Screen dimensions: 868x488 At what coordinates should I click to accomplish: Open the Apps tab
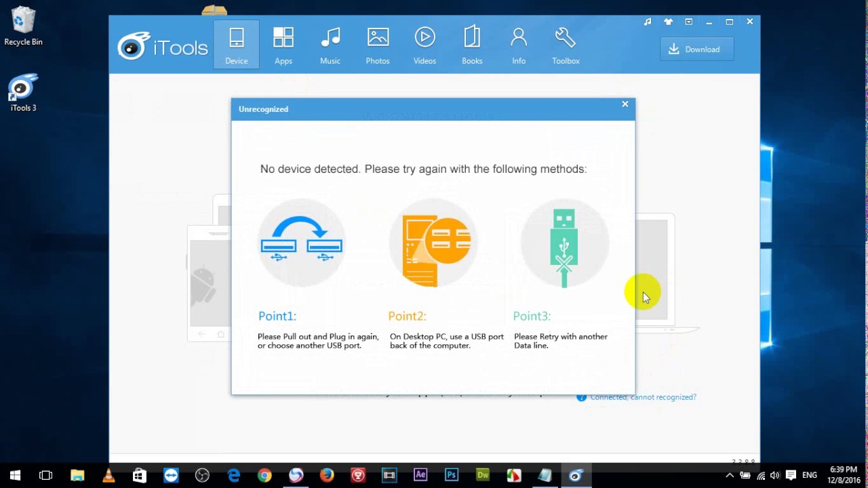point(283,45)
